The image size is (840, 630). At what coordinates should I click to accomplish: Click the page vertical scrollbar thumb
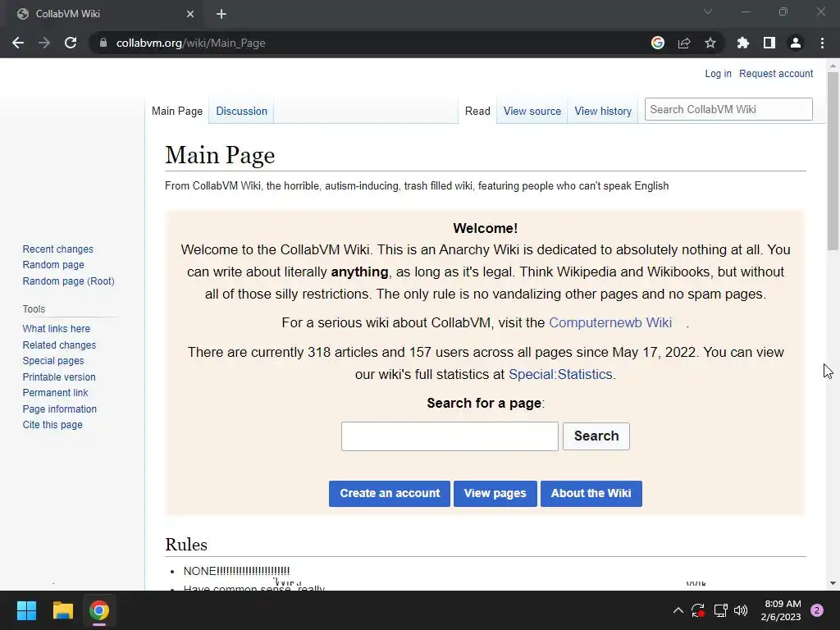tap(833, 160)
